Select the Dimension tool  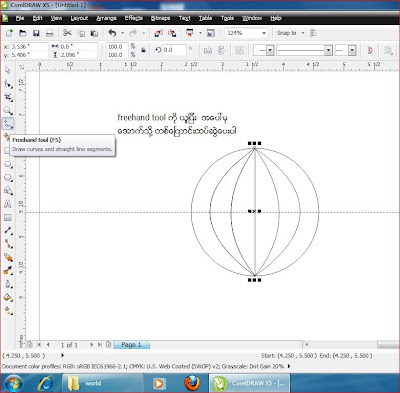coord(8,231)
